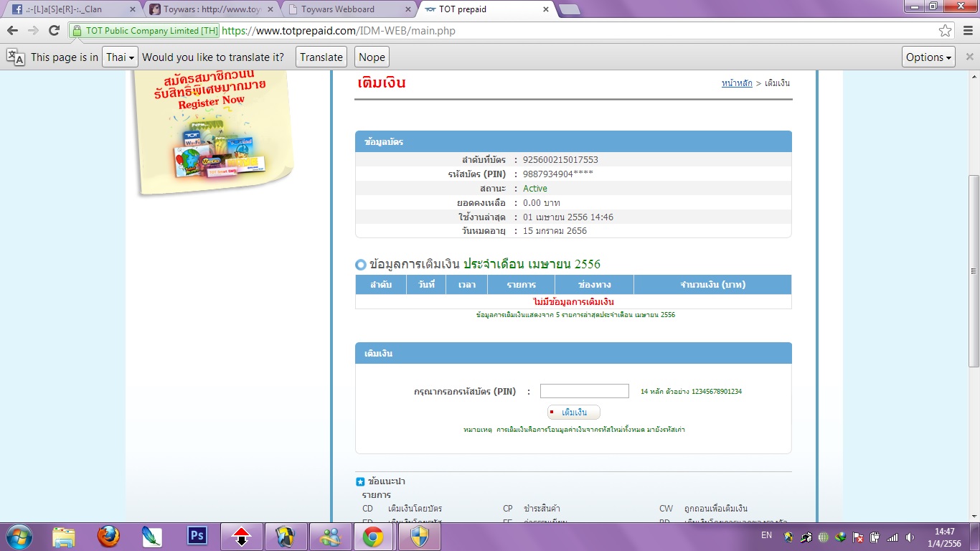Screen dimensions: 980x551
Task: Open the Thai language dropdown
Action: tap(120, 57)
